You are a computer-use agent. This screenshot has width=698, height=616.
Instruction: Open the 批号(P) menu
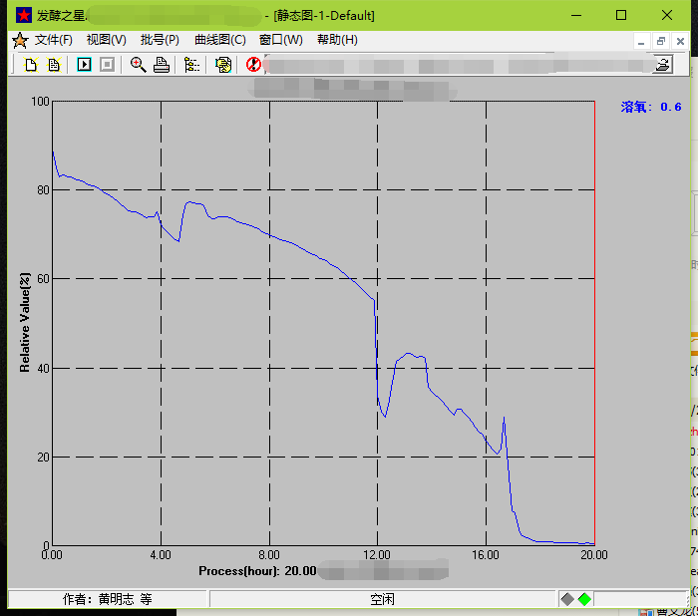pos(160,40)
